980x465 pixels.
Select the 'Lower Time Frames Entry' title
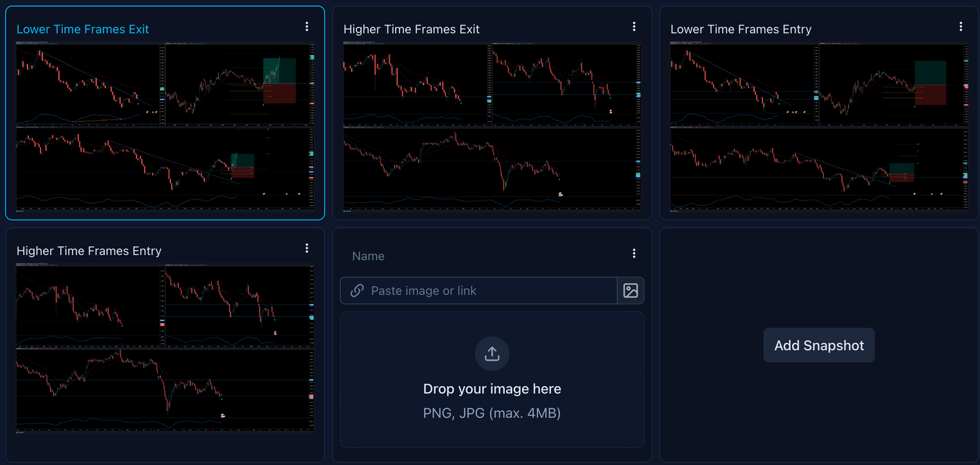[x=741, y=29]
